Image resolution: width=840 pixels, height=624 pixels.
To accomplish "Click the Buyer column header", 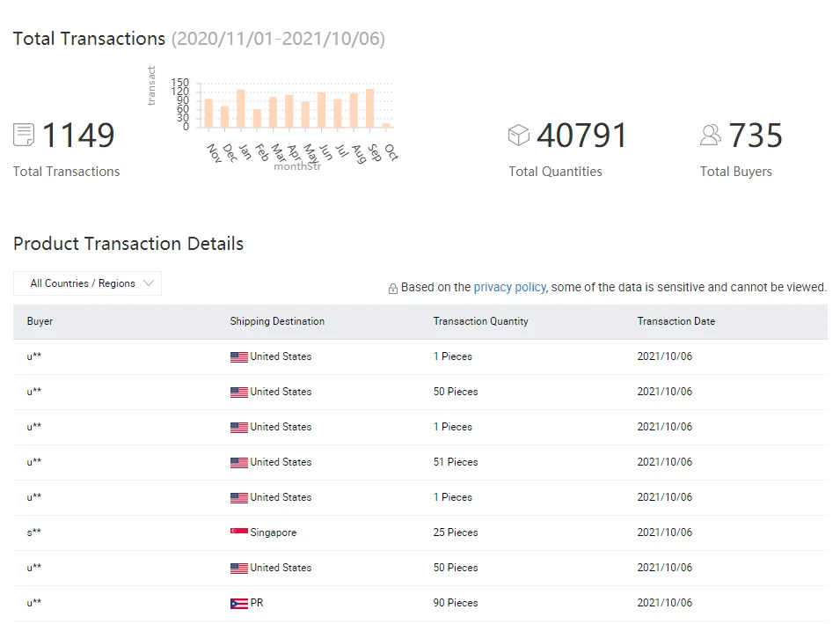I will [x=40, y=321].
